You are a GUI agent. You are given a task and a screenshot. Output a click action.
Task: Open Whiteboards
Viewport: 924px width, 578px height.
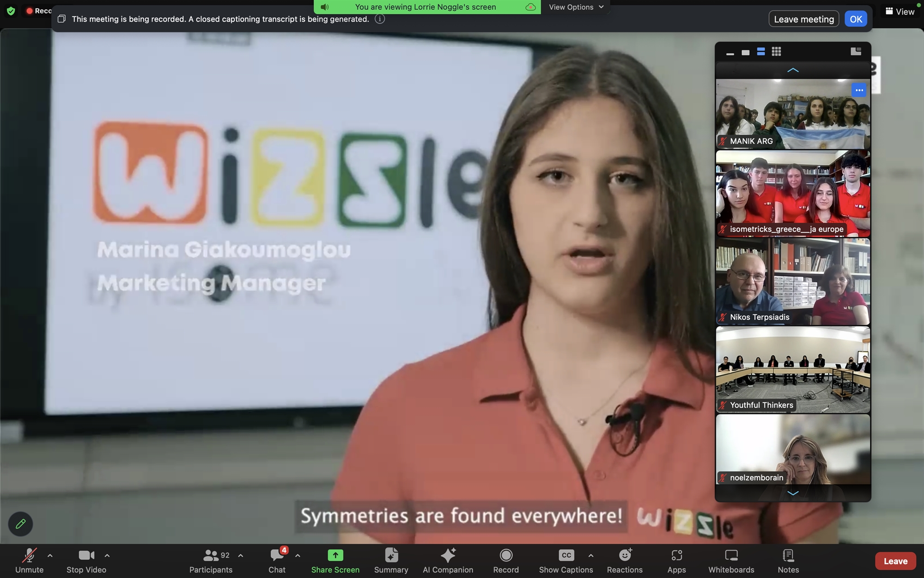[x=731, y=560]
